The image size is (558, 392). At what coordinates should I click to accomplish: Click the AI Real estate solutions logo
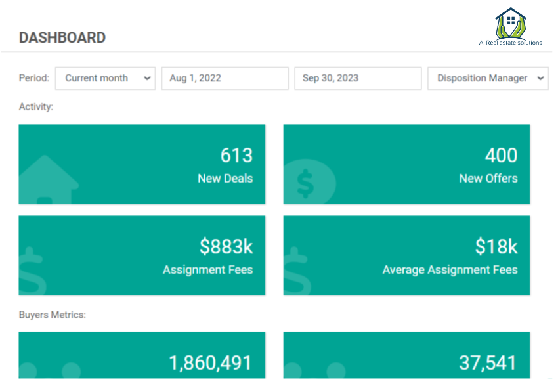point(511,26)
